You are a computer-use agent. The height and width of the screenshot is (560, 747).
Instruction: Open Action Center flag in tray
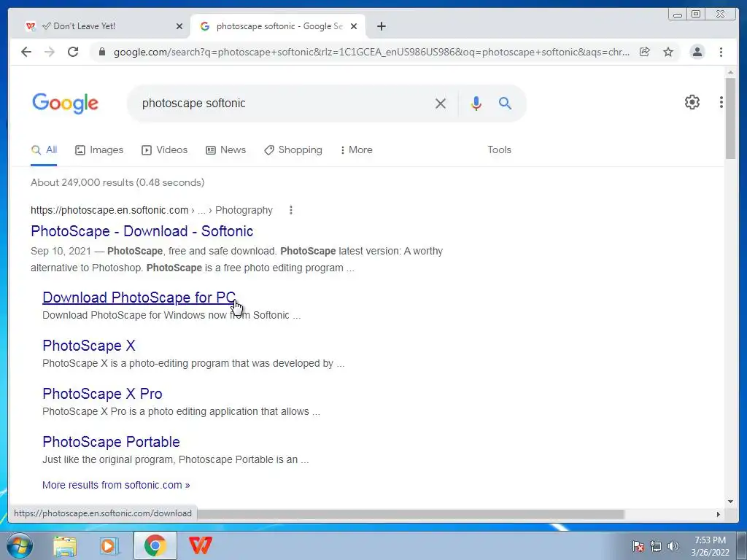click(x=638, y=546)
